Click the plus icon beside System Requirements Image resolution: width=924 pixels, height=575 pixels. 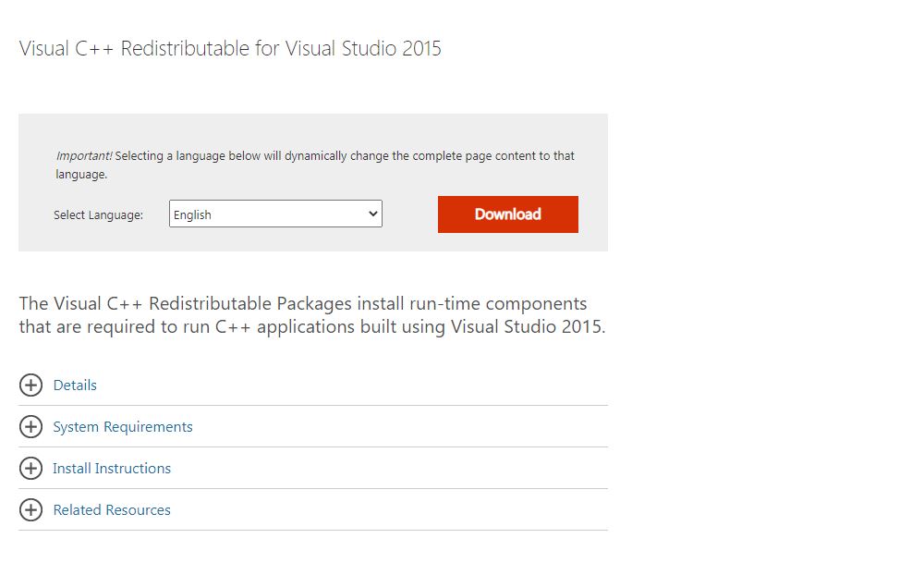tap(30, 426)
